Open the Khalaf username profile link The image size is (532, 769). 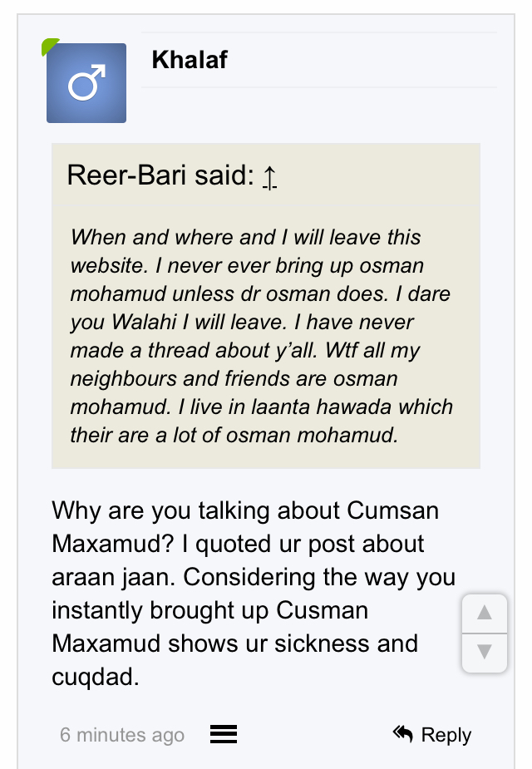click(190, 60)
